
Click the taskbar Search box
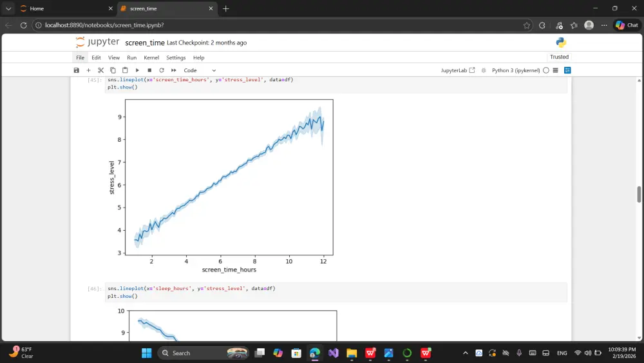click(204, 353)
